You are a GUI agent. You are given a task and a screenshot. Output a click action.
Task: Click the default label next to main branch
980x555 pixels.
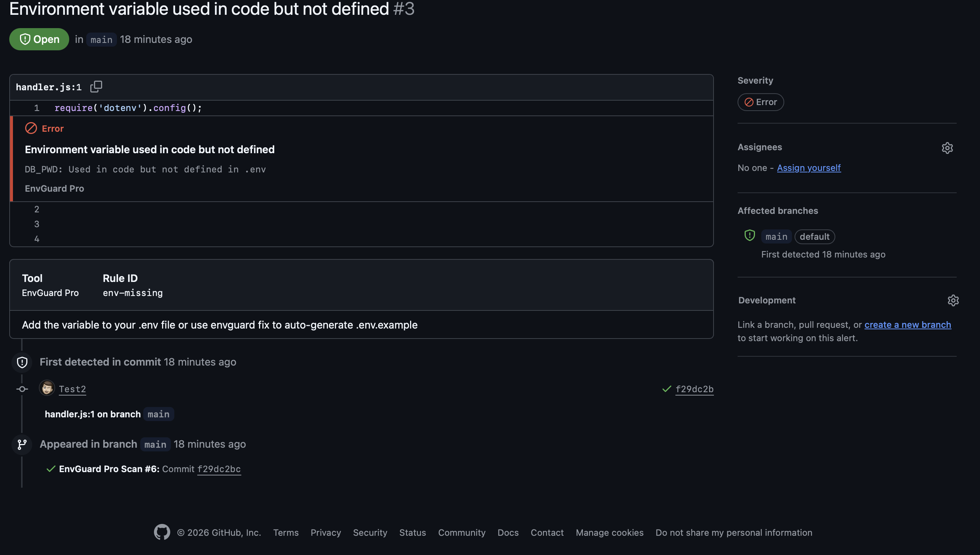tap(815, 236)
